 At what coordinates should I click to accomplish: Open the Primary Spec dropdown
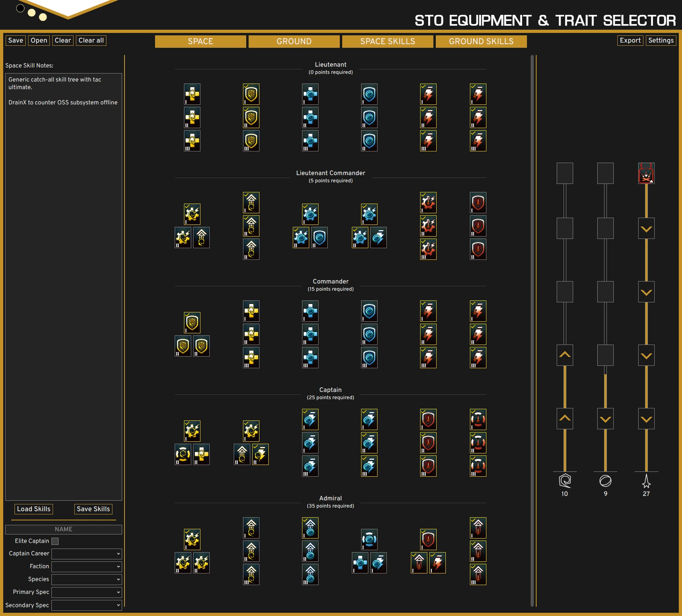(86, 592)
